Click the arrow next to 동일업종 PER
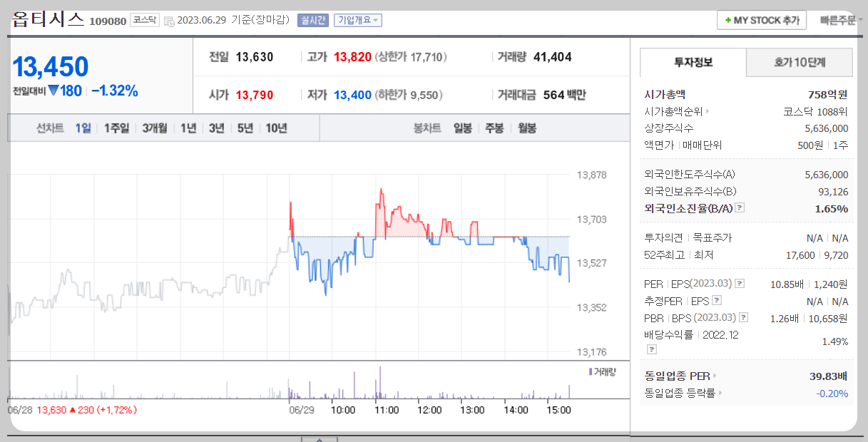868x442 pixels. coord(715,376)
